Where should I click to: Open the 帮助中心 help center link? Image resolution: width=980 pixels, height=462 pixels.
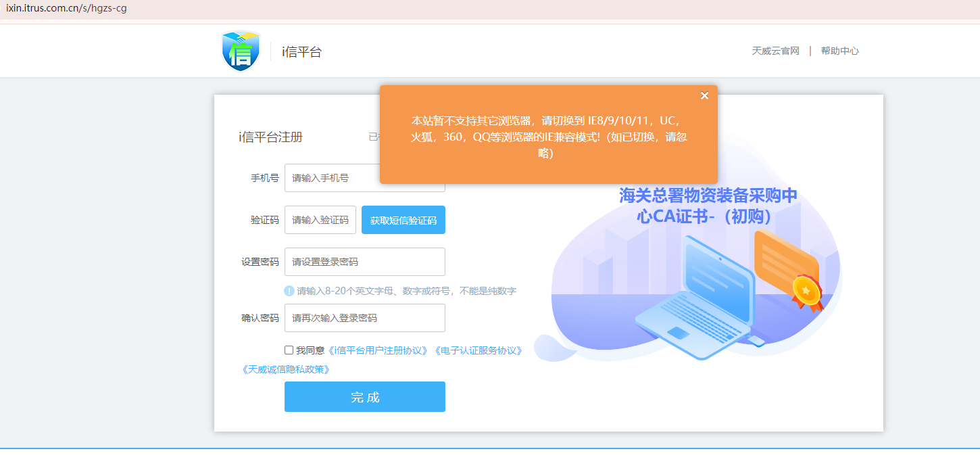pos(839,51)
